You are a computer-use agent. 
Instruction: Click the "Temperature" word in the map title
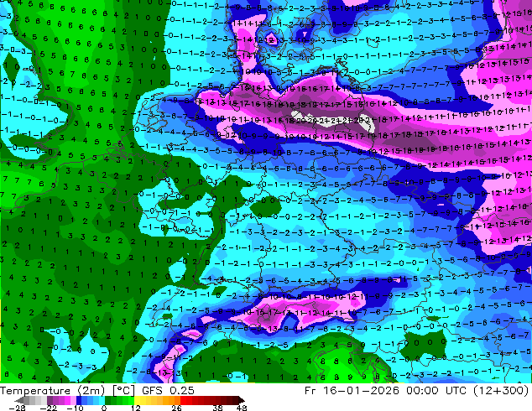coord(35,391)
